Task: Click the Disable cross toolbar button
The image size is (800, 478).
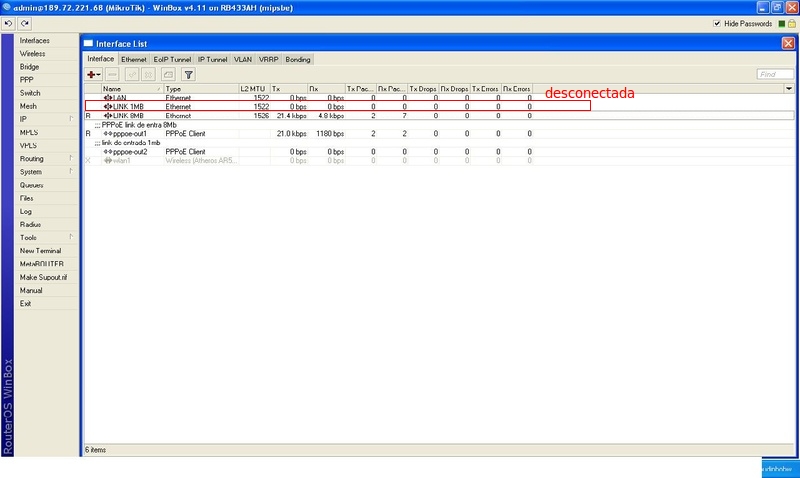Action: (148, 74)
